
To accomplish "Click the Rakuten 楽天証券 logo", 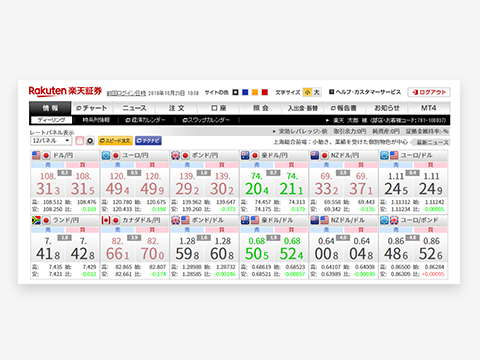I will coord(65,91).
